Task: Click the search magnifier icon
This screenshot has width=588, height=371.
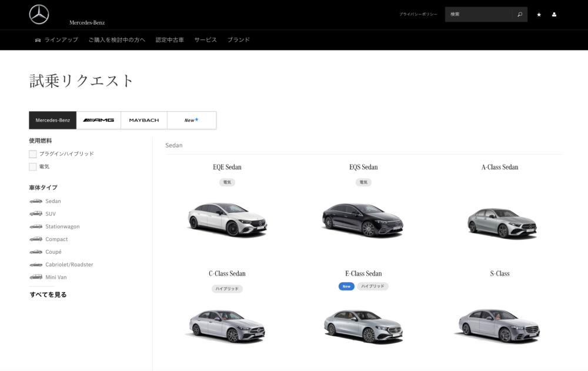Action: pos(519,15)
